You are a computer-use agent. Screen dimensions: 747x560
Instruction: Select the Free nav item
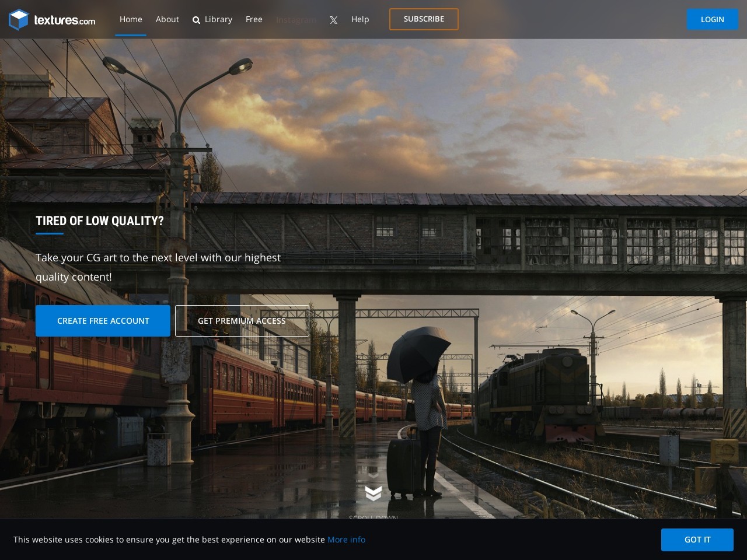pyautogui.click(x=254, y=19)
